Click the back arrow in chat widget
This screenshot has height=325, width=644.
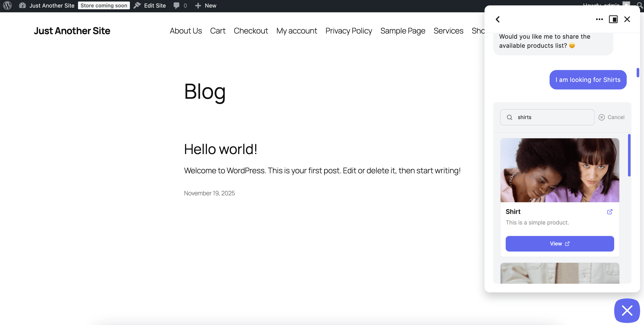pos(498,19)
